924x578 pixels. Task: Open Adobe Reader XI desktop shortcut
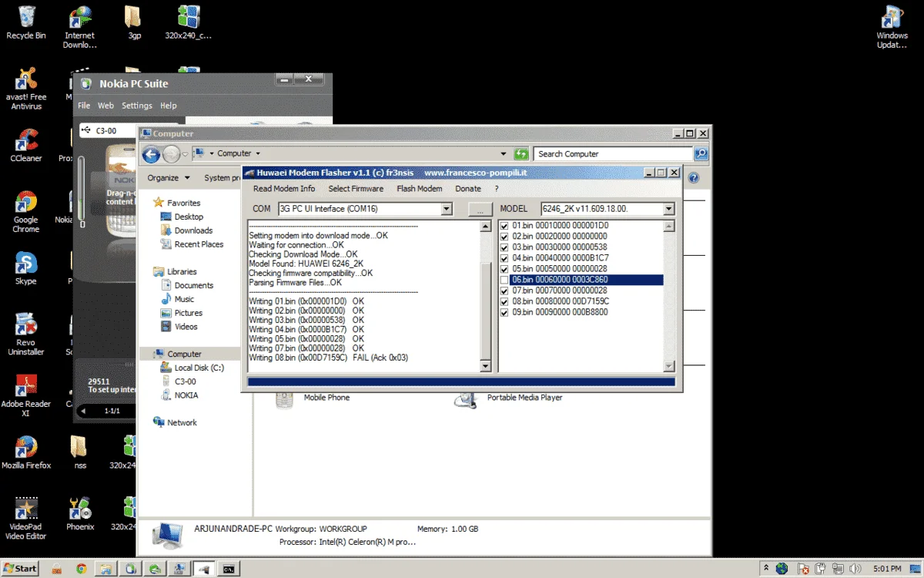(x=26, y=395)
